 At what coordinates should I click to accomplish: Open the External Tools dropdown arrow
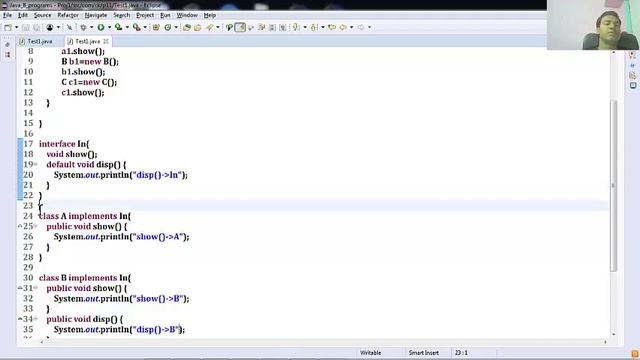point(145,27)
